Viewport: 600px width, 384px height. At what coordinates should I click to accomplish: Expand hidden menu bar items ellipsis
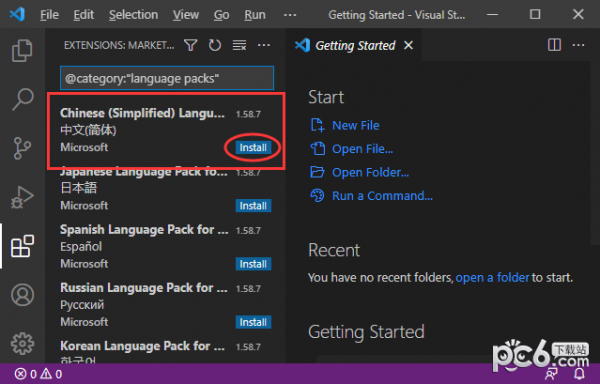(x=290, y=15)
